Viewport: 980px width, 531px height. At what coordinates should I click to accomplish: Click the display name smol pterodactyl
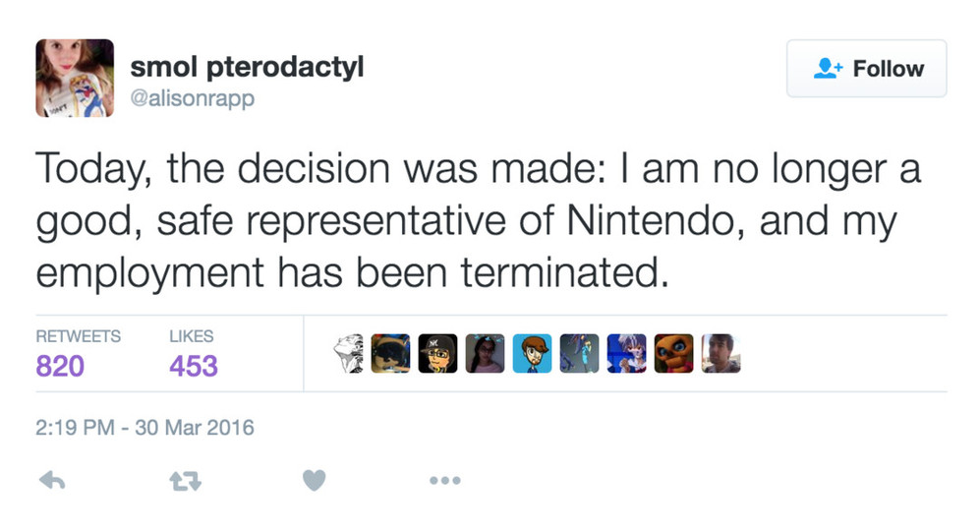tap(247, 67)
